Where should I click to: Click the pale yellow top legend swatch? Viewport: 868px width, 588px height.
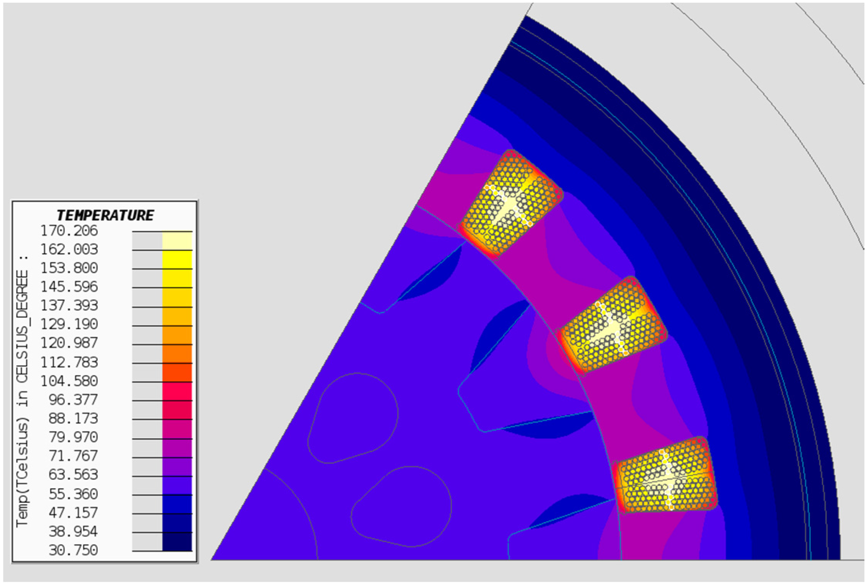(177, 241)
